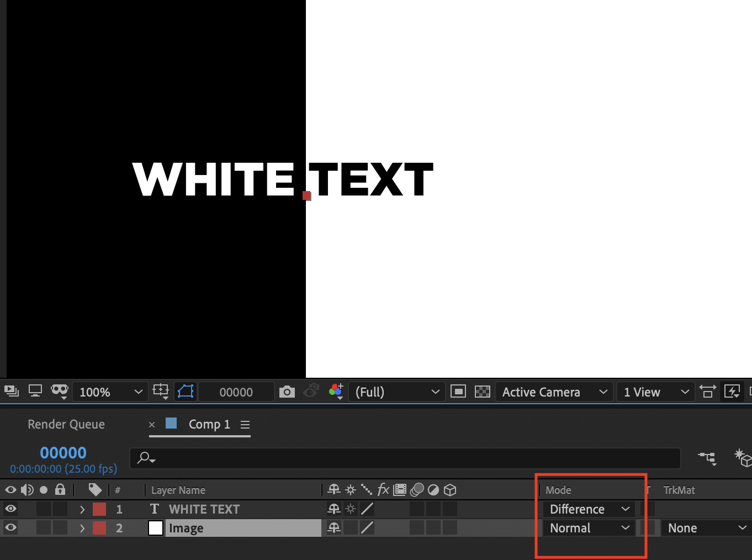Toggle the Region of Interest icon
Screen dimensions: 752x560
[x=458, y=392]
